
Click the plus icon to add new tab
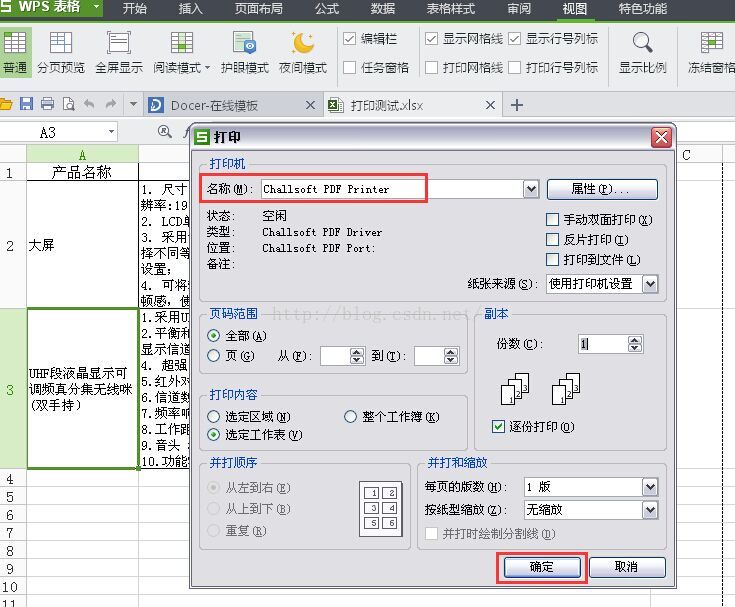pyautogui.click(x=517, y=105)
